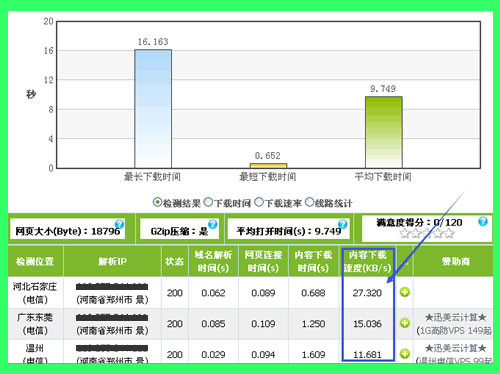Select the 线路统计 radio button
500x374 pixels.
(309, 202)
